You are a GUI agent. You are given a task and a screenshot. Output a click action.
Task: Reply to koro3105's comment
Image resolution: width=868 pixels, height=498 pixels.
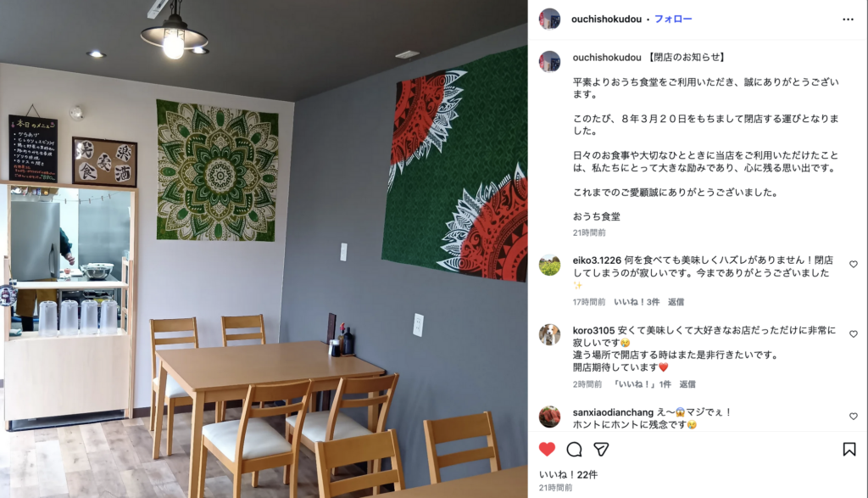687,383
